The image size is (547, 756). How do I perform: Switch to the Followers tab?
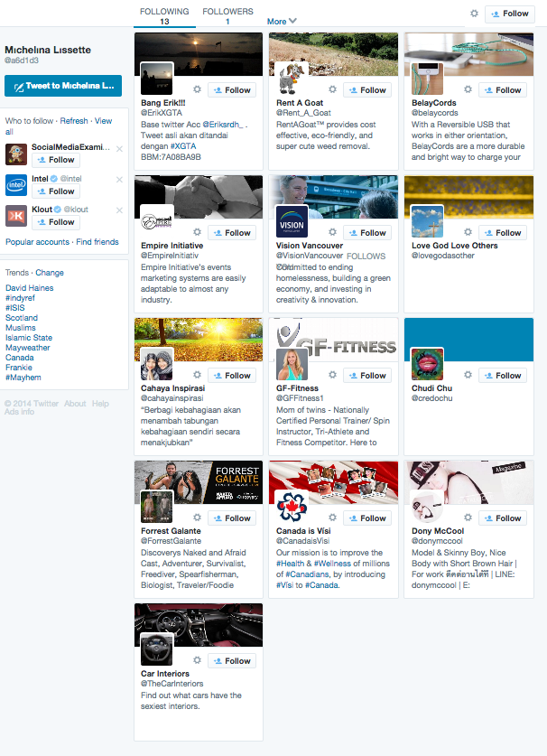[227, 16]
